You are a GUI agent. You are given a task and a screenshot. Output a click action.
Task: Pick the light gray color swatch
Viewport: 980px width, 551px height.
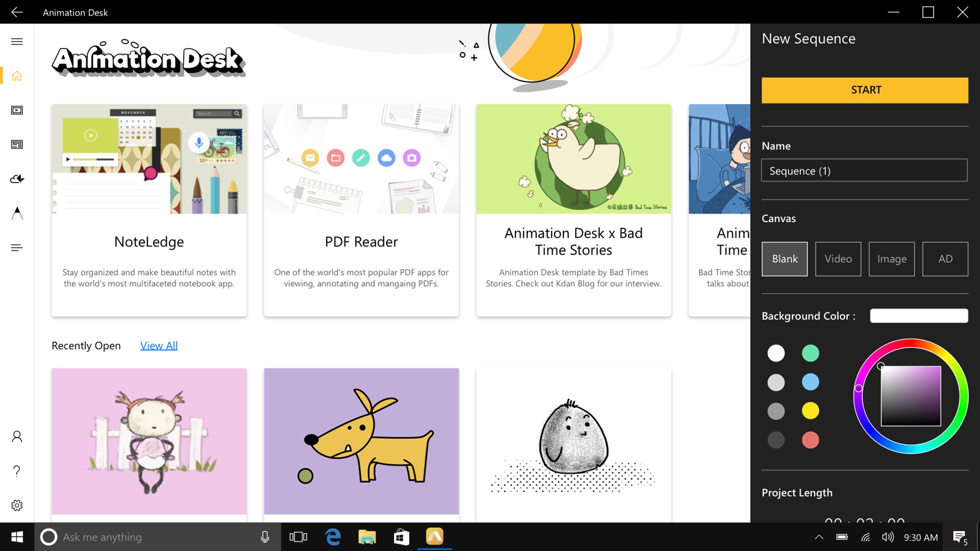[776, 382]
